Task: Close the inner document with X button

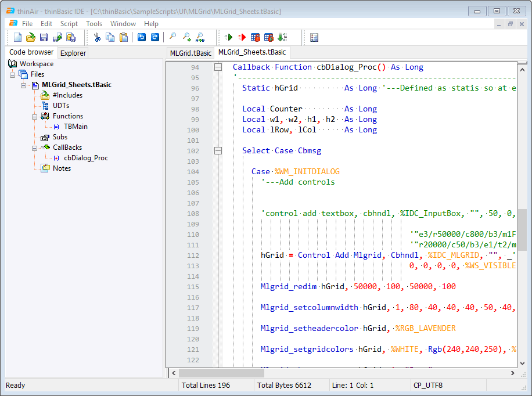Action: pyautogui.click(x=522, y=24)
